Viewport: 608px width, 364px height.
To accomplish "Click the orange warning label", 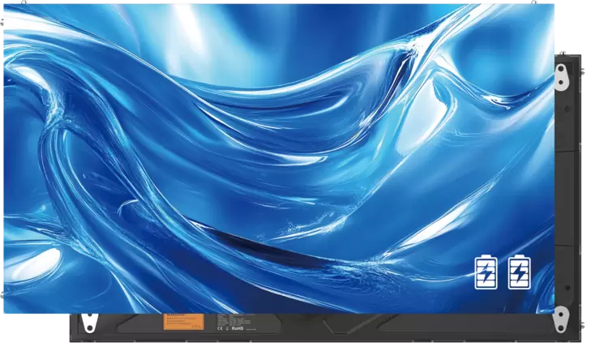I will (x=183, y=322).
